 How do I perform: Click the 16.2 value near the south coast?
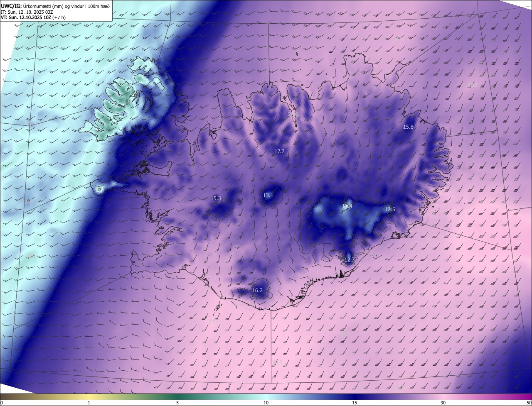[258, 291]
